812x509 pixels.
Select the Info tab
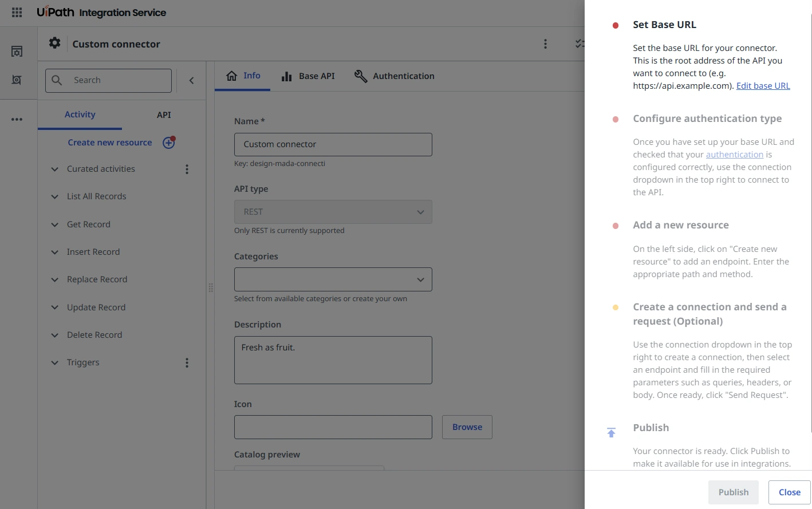[243, 76]
